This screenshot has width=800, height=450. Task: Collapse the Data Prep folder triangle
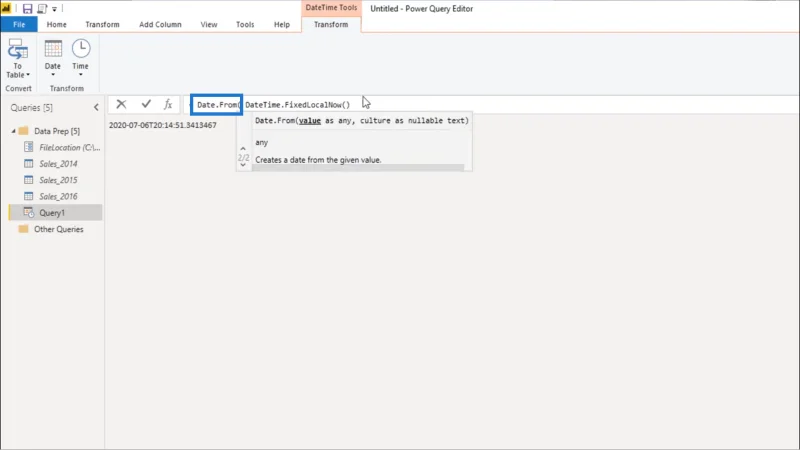tap(13, 131)
